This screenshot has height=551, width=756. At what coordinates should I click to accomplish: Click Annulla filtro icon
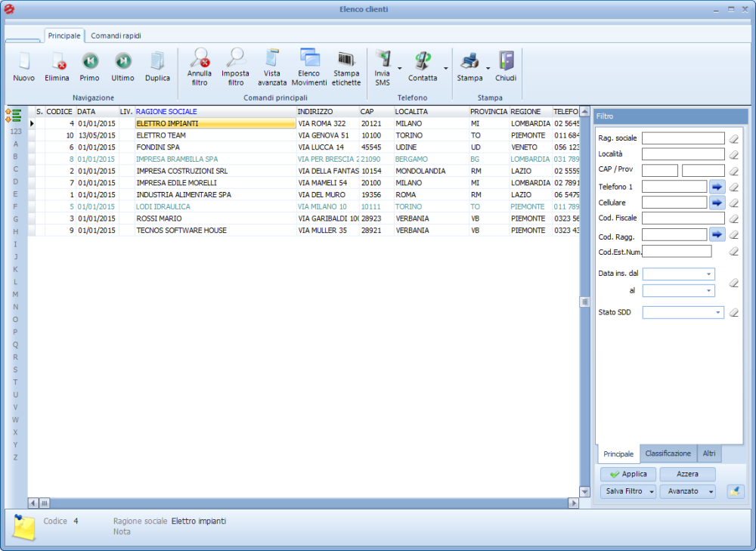[x=200, y=59]
